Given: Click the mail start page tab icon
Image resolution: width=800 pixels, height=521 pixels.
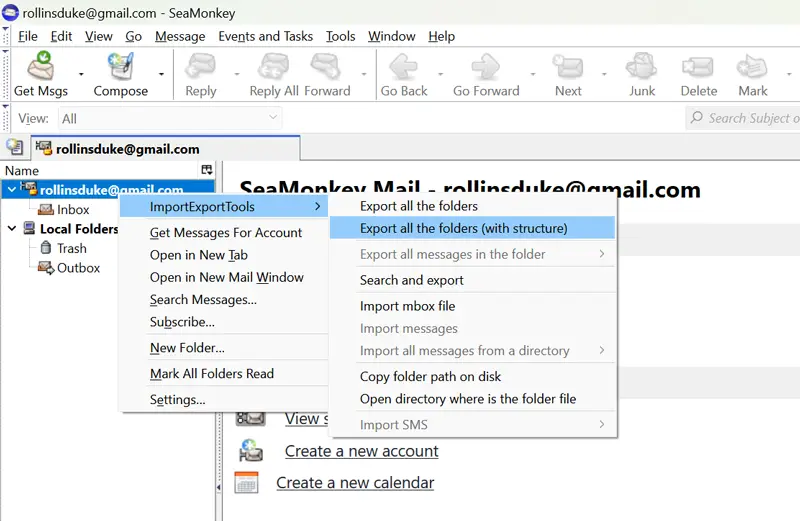Looking at the screenshot, I should (15, 147).
